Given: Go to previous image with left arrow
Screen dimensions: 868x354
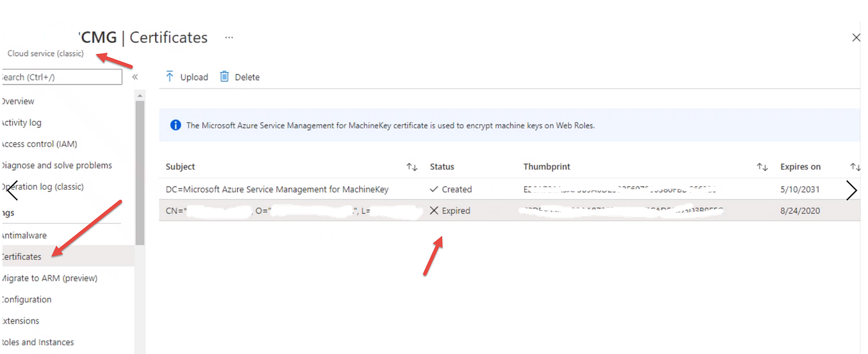Looking at the screenshot, I should point(12,191).
